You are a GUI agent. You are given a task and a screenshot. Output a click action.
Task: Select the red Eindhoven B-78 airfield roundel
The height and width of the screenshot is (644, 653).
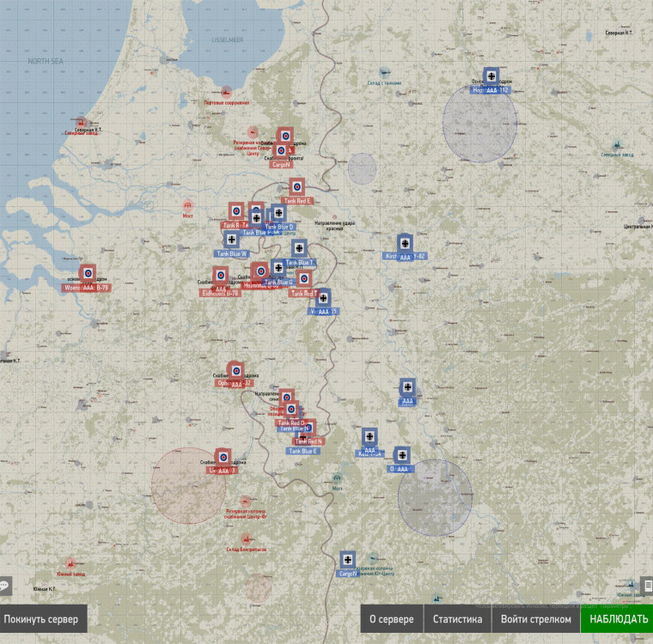click(x=221, y=275)
